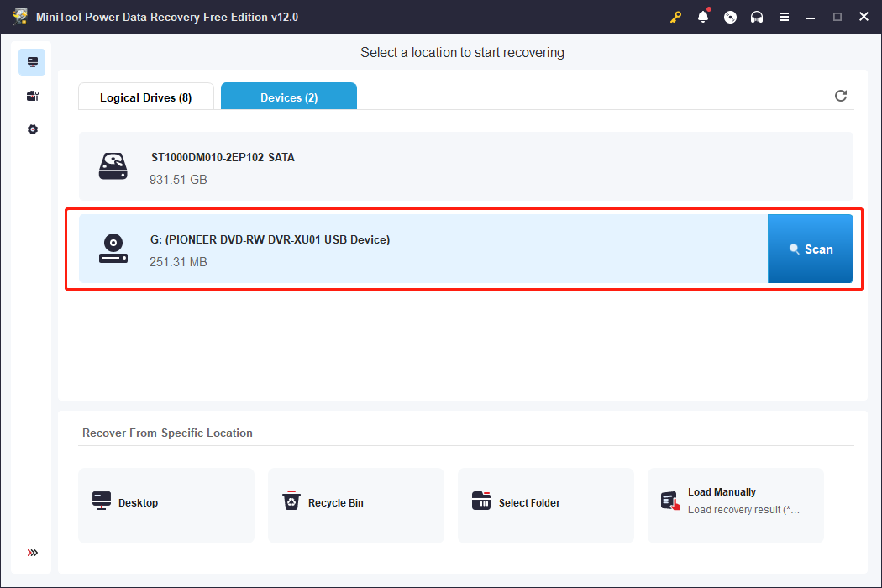
Task: Open the utilities toolbox sidebar icon
Action: coord(32,97)
